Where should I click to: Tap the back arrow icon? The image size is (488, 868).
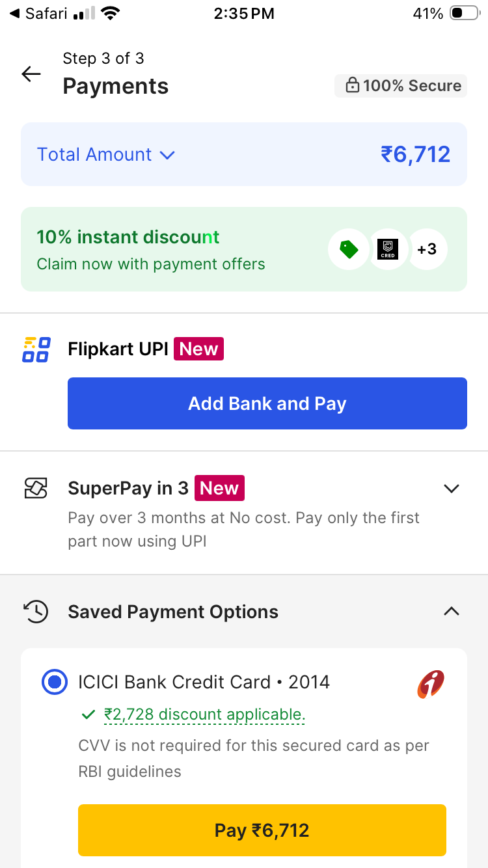pos(31,74)
